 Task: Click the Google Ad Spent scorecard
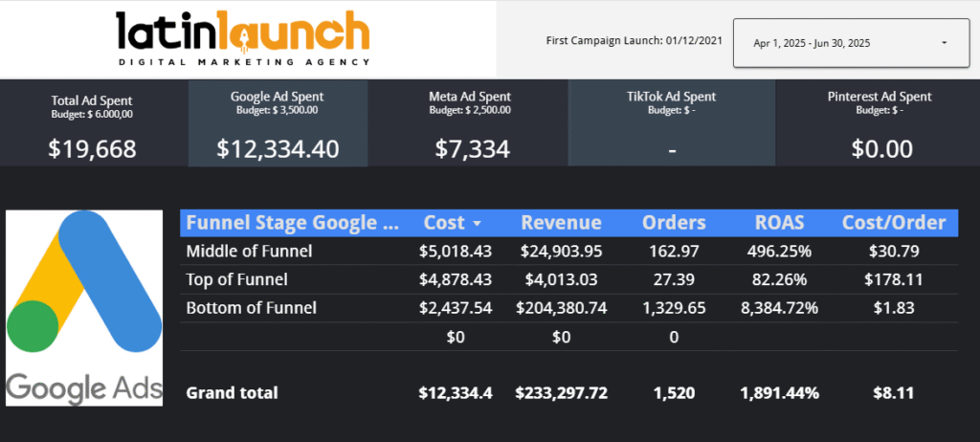click(277, 124)
